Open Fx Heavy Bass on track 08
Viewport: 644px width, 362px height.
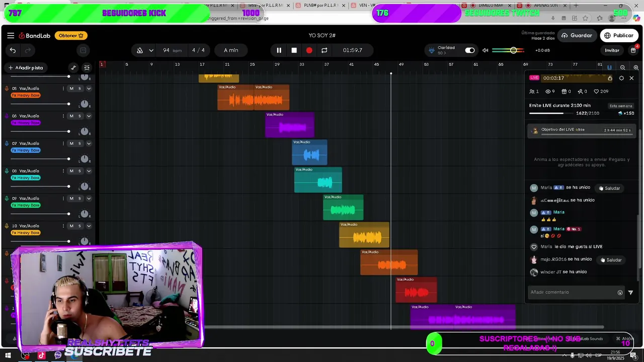[26, 178]
